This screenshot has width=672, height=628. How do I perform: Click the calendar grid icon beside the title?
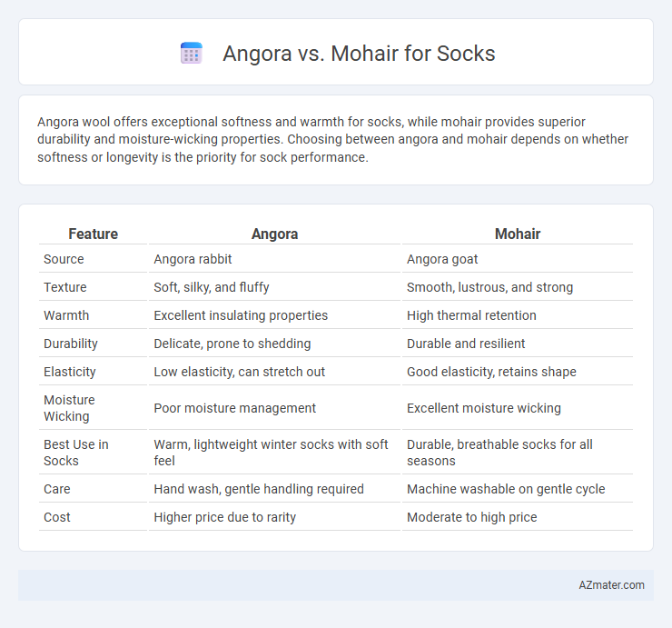[191, 54]
